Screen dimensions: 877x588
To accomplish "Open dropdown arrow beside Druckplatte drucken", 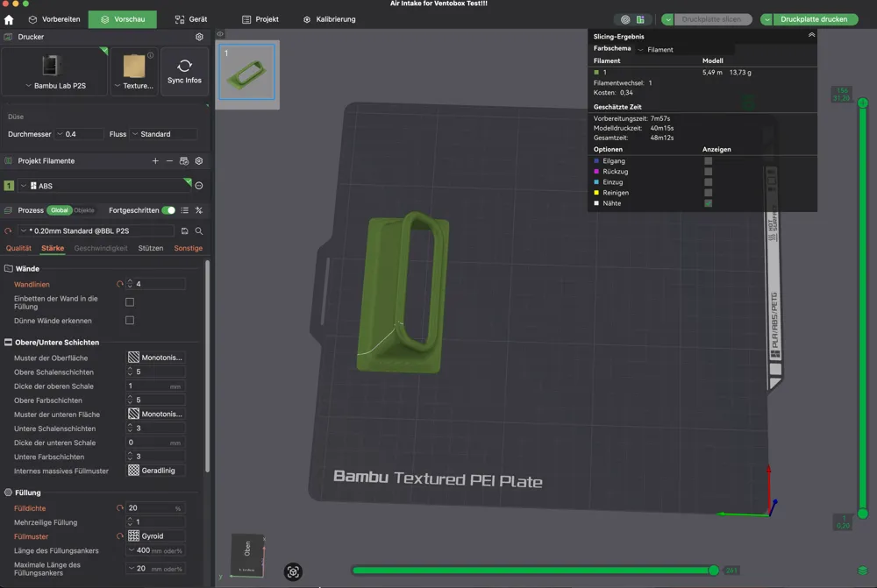I will 766,19.
